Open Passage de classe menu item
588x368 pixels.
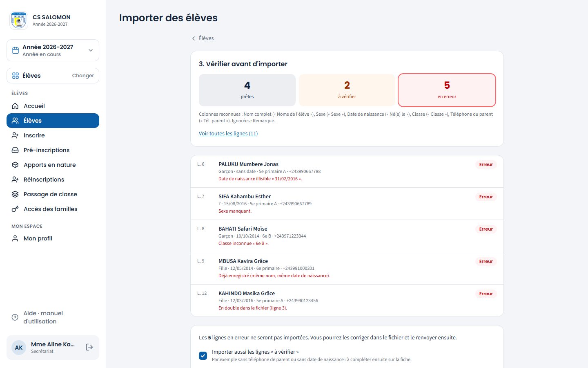[x=53, y=194]
